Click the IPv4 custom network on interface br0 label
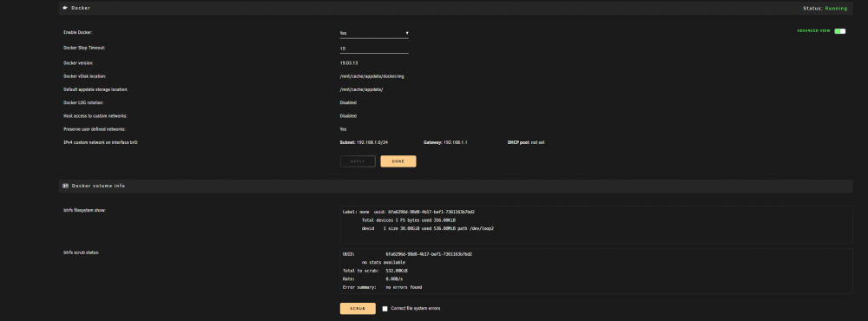The height and width of the screenshot is (321, 868). (x=101, y=143)
